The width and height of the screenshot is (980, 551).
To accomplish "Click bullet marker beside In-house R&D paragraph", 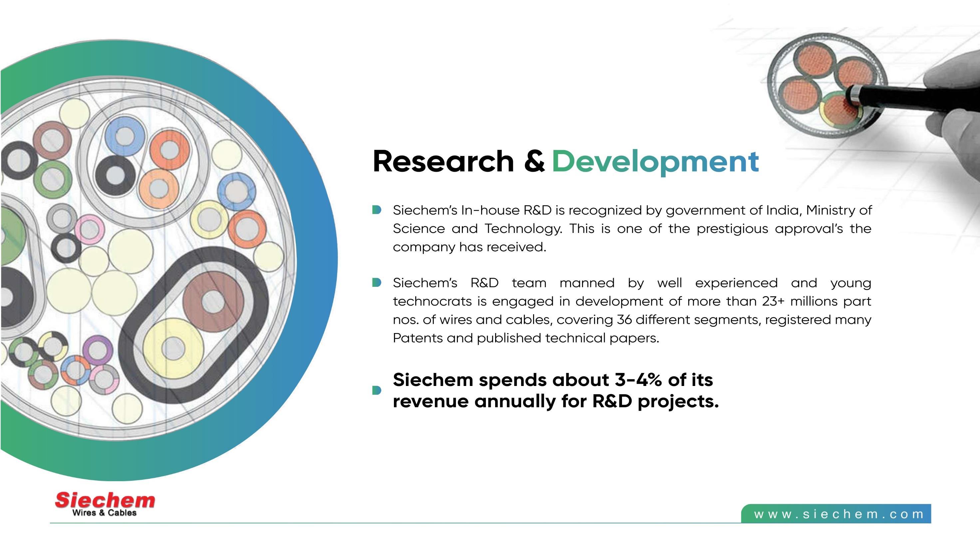I will pos(377,210).
